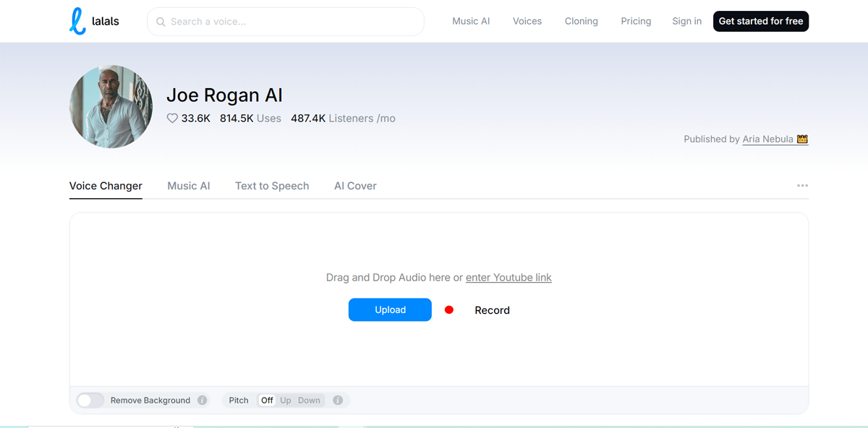Viewport: 868px width, 428px height.
Task: Select the Off pitch option
Action: tap(267, 401)
